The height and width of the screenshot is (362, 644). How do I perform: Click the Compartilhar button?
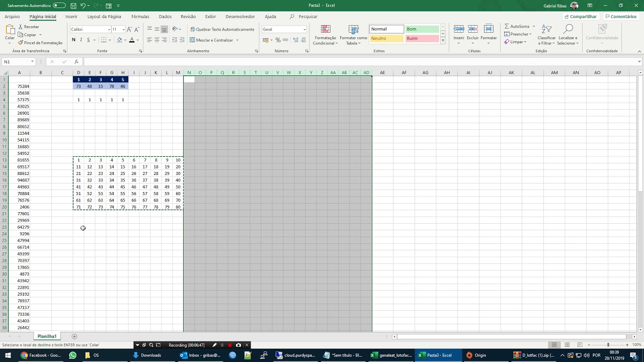click(581, 17)
